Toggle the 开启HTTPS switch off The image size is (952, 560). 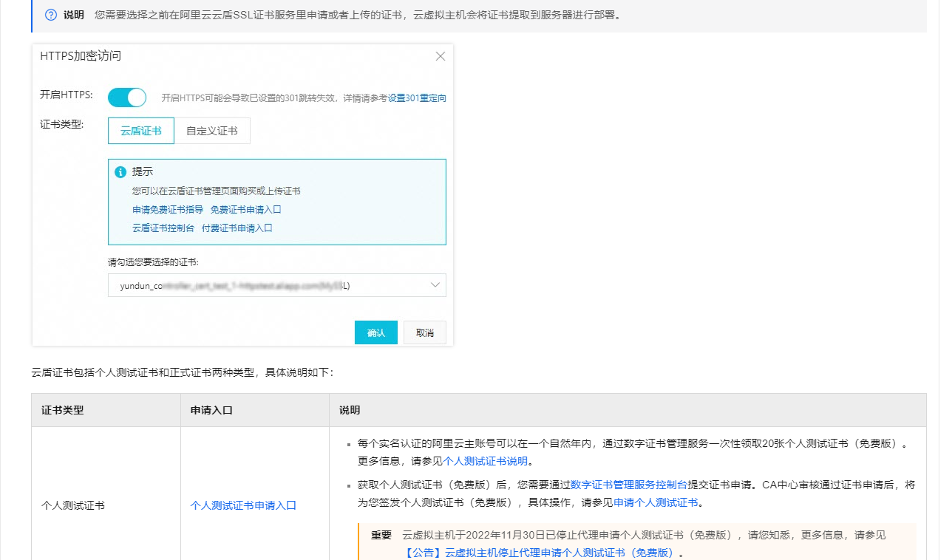click(x=127, y=98)
